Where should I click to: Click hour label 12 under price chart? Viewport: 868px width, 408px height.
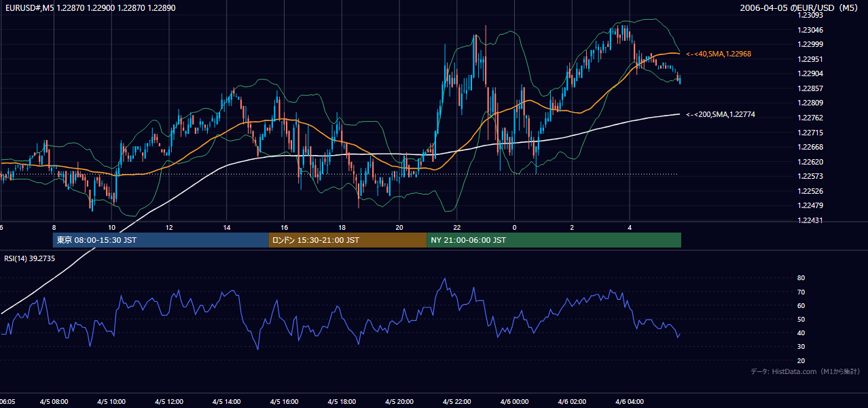(169, 228)
